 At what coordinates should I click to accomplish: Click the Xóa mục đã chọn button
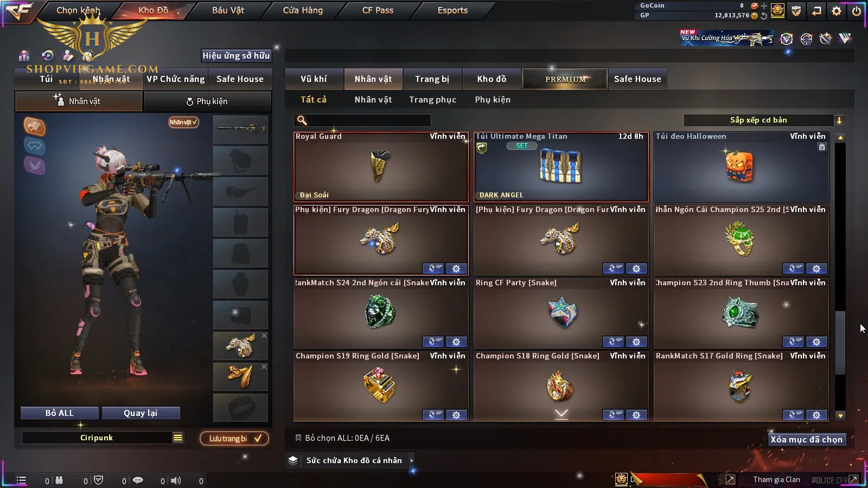coord(806,440)
